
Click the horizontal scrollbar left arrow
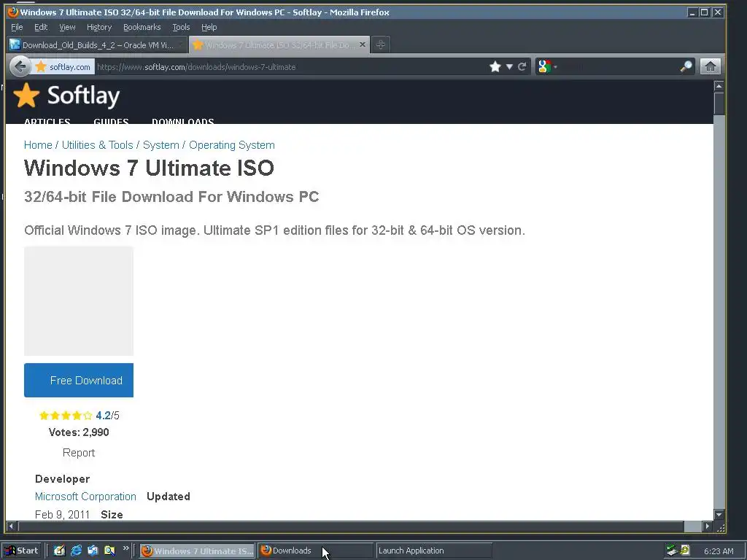[x=12, y=526]
